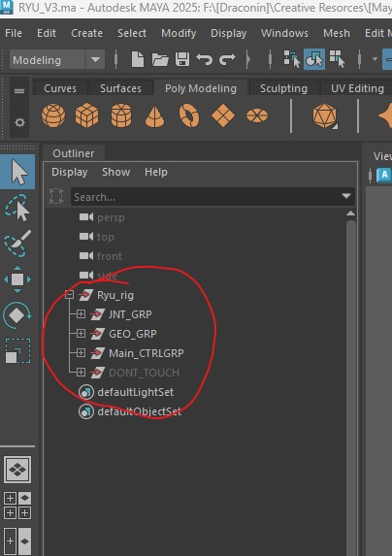Open a scene with the folder icon
Screen dimensions: 392x556
coord(160,59)
